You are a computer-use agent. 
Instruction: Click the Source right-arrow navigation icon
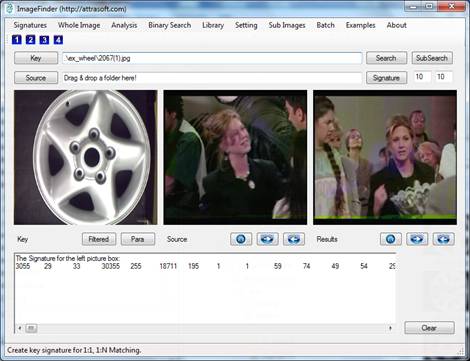pyautogui.click(x=267, y=239)
